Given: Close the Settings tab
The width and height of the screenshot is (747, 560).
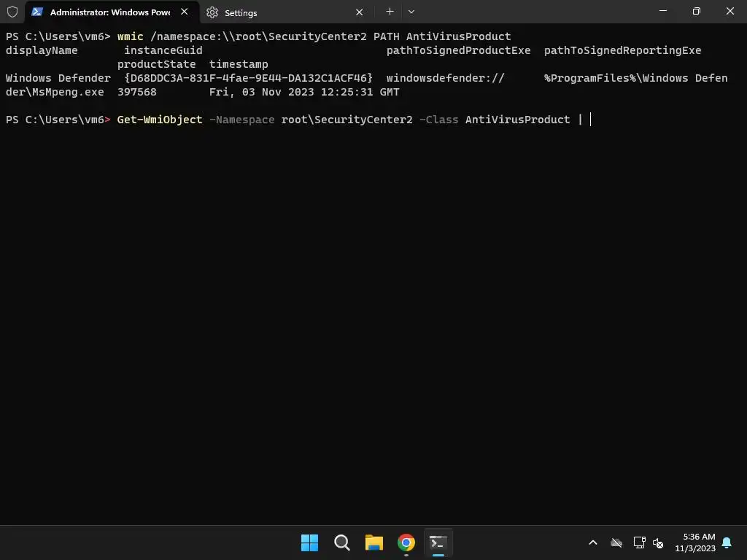Looking at the screenshot, I should click(x=359, y=12).
